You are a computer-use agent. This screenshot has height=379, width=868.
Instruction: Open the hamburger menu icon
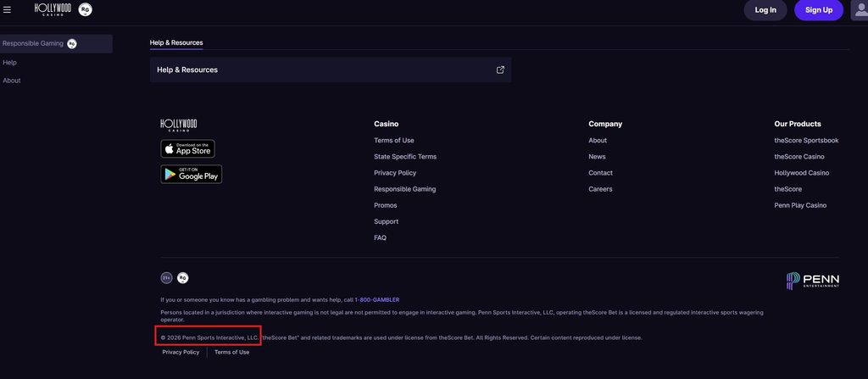pos(7,10)
